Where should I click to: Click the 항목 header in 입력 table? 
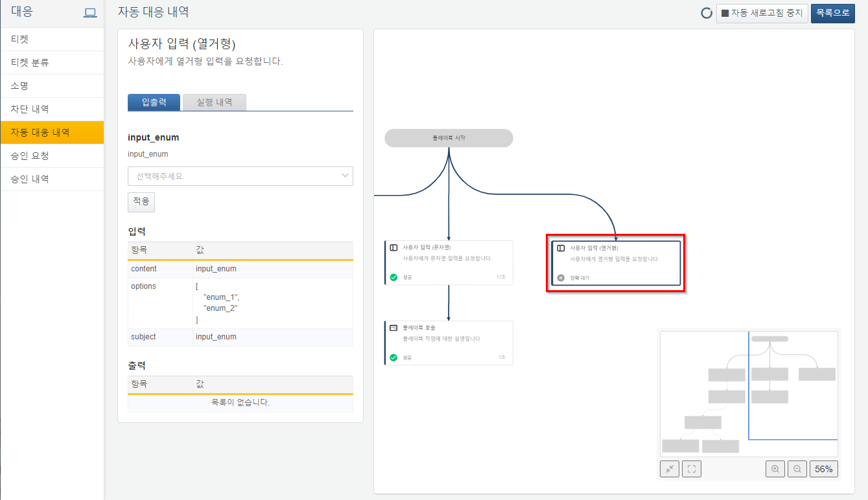(x=139, y=250)
